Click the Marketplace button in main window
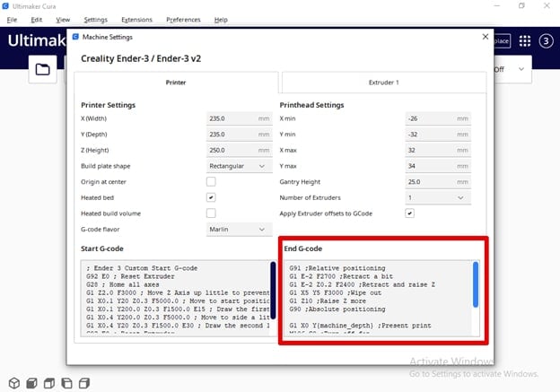The height and width of the screenshot is (392, 560). coord(502,41)
